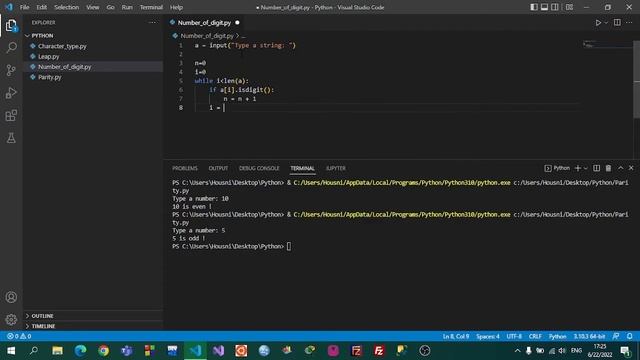Close unsaved tab via dot indicator

[x=237, y=23]
